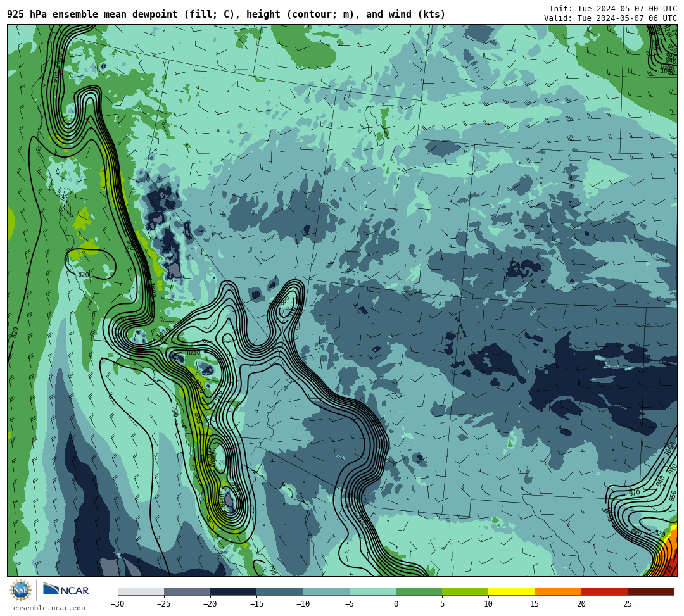684x616 pixels.
Task: Click the 25+ dark brown swatch
Action: (x=651, y=591)
